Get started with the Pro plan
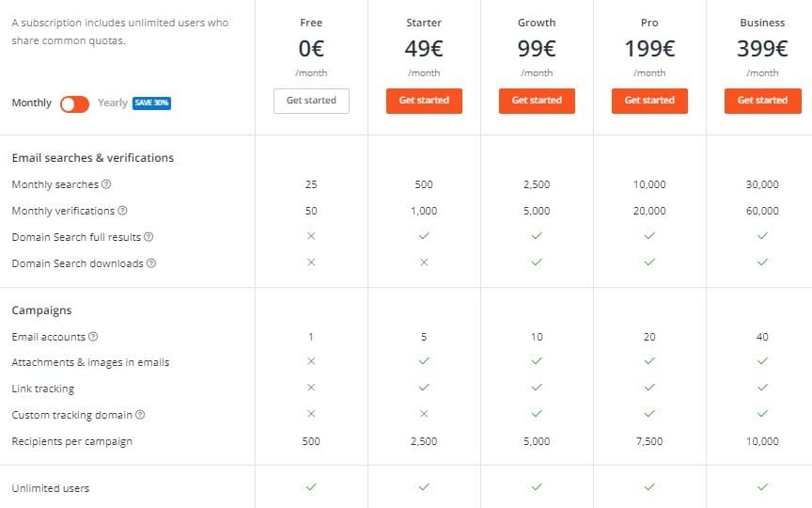 pos(650,101)
